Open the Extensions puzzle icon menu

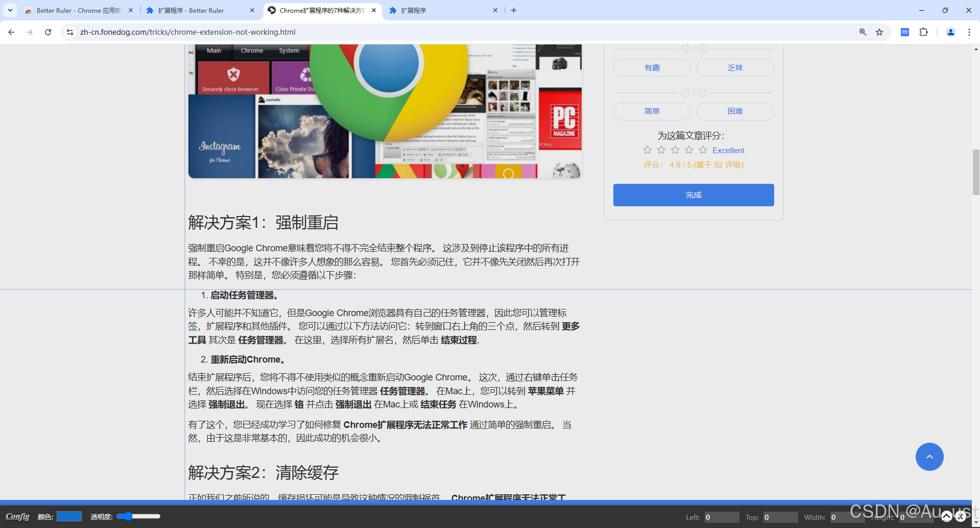924,32
